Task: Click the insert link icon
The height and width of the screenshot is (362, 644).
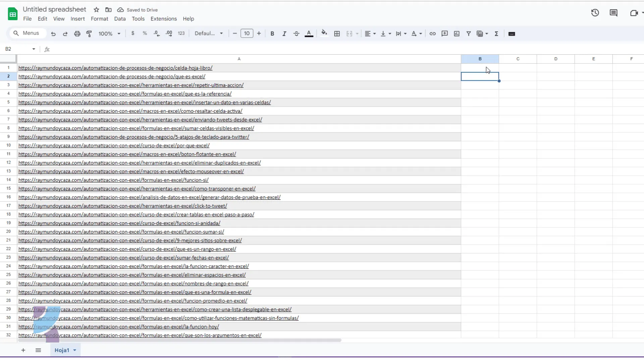Action: click(x=433, y=34)
